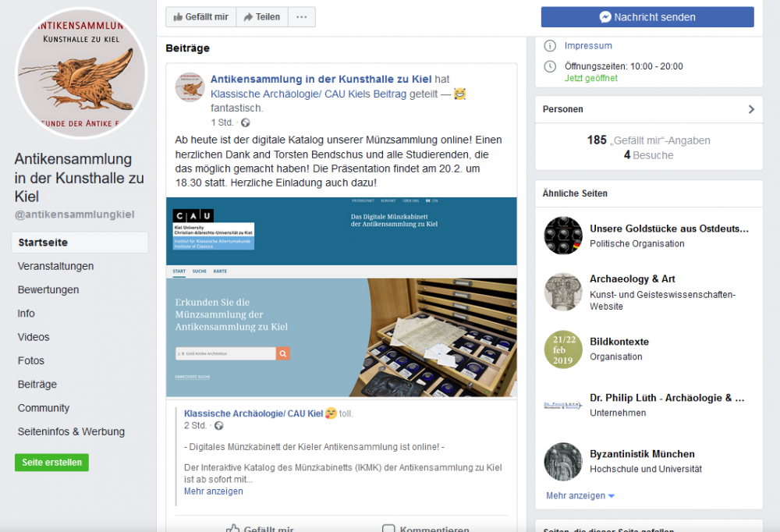The image size is (780, 532).
Task: Open the Impressum link
Action: tap(588, 46)
